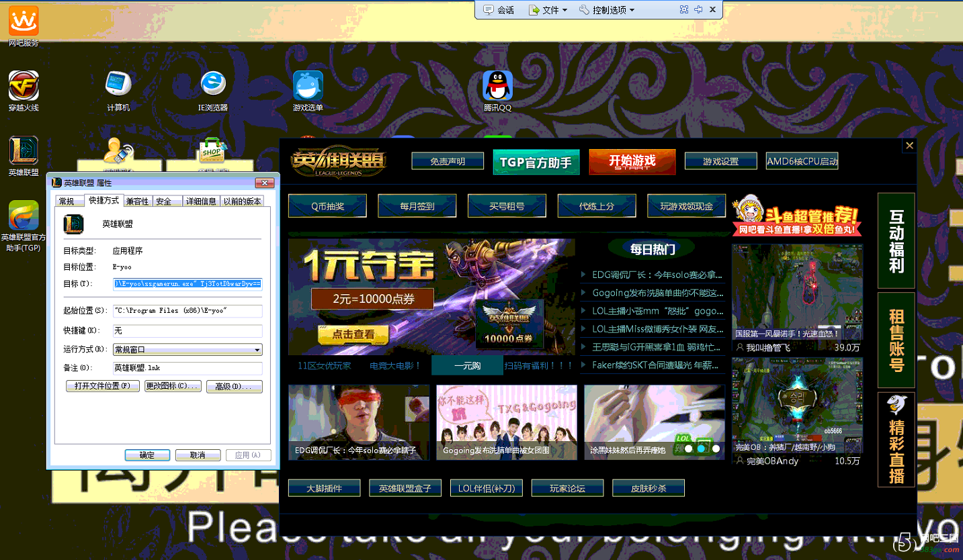Click the 免责声明 button in the launcher

tap(448, 162)
